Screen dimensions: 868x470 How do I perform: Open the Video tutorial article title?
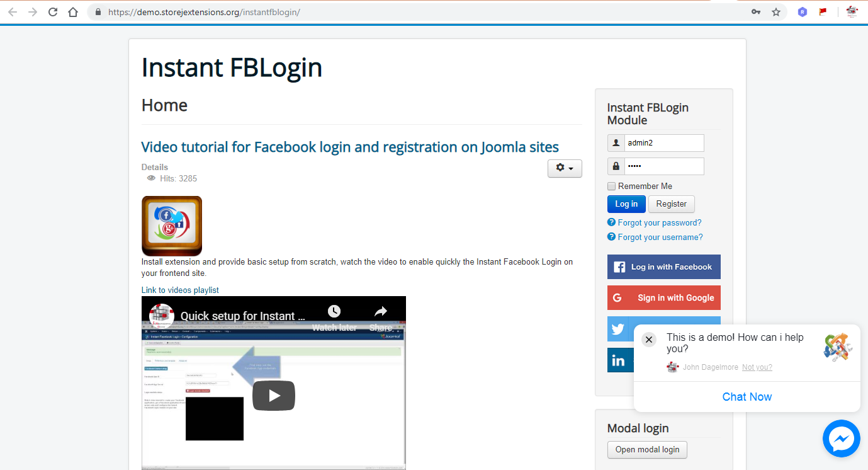tap(350, 147)
